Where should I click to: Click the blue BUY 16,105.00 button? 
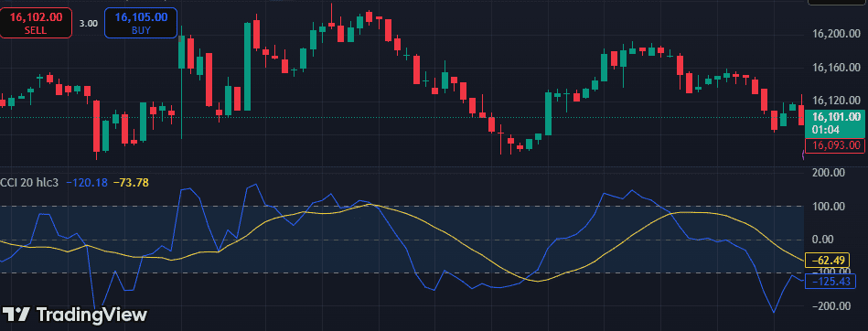141,23
